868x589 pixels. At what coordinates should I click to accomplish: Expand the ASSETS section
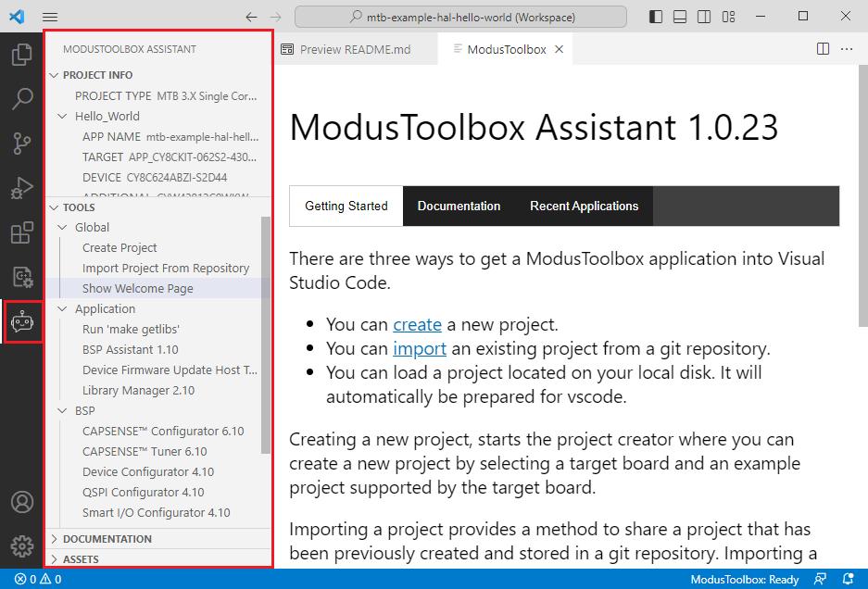tap(54, 559)
